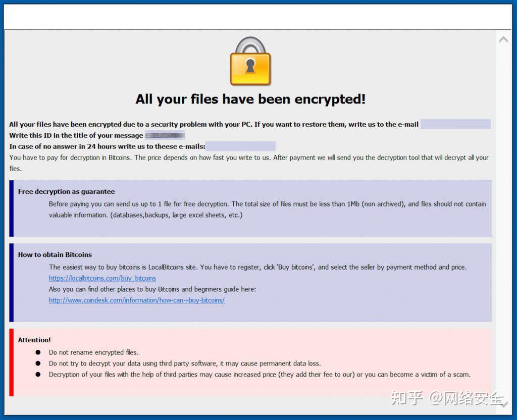This screenshot has height=420, width=517.
Task: Click the 'All your files have been encrypted!' headline
Action: (250, 99)
